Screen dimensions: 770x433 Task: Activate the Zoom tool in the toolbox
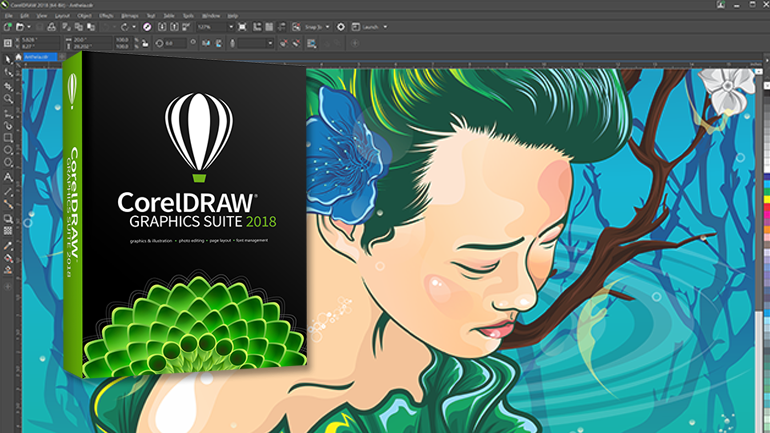(8, 99)
